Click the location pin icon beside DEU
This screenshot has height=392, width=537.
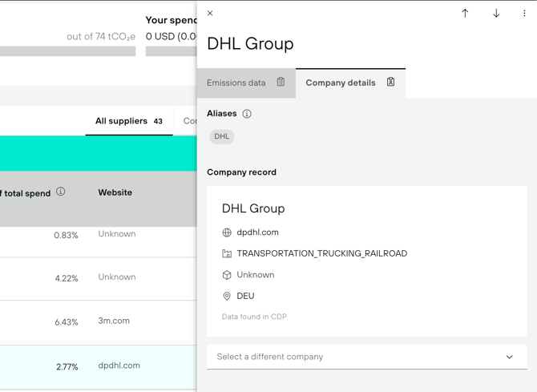tap(227, 296)
